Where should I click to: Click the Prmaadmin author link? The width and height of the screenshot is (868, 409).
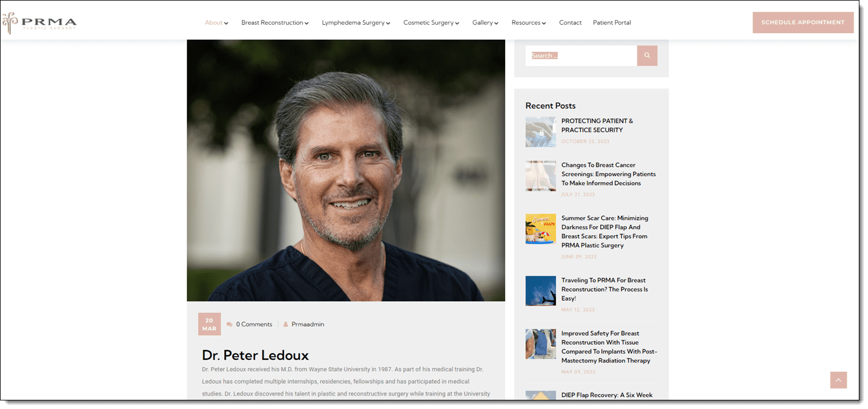(308, 324)
